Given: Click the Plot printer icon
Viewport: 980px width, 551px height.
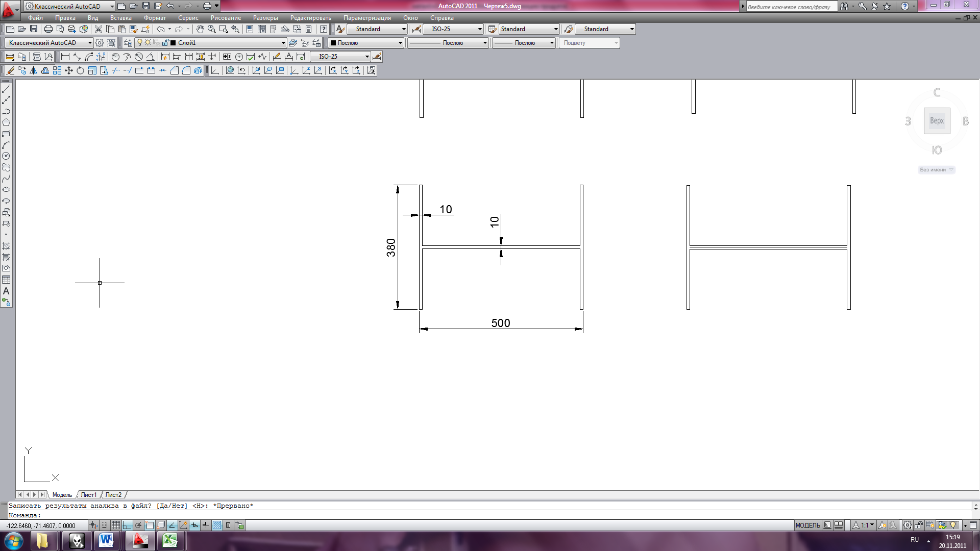Looking at the screenshot, I should pyautogui.click(x=48, y=29).
